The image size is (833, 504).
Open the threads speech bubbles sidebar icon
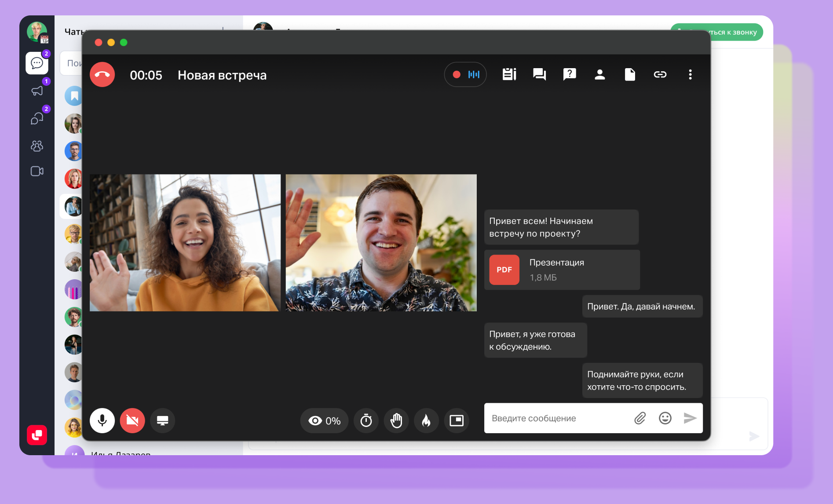37,118
